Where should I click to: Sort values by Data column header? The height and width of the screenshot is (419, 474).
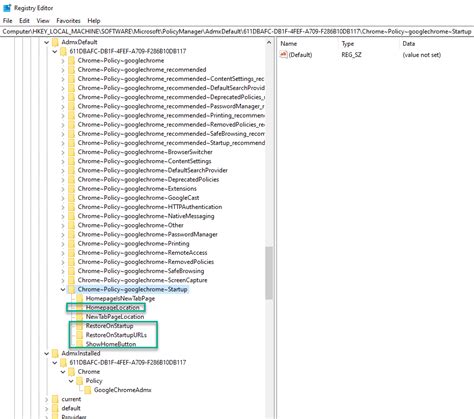pyautogui.click(x=409, y=44)
